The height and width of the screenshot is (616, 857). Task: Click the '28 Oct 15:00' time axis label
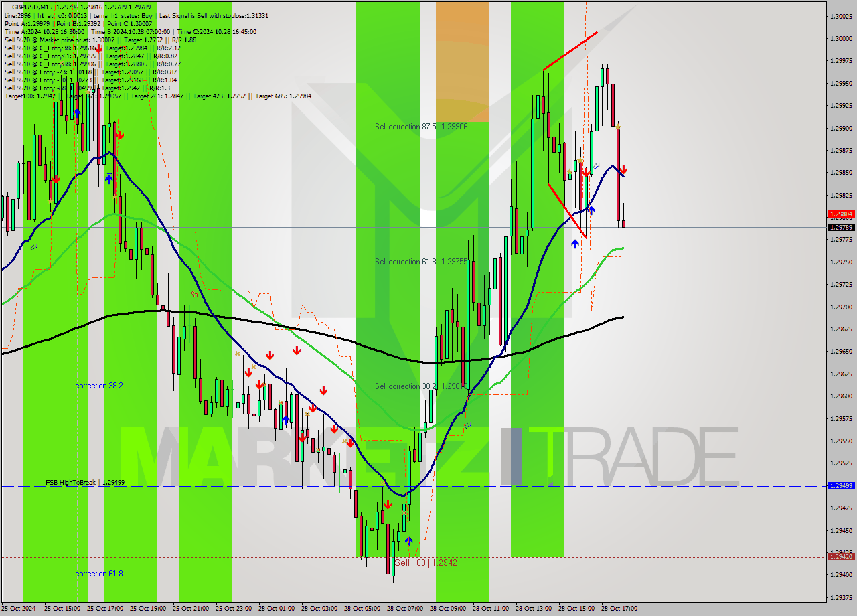pyautogui.click(x=576, y=609)
